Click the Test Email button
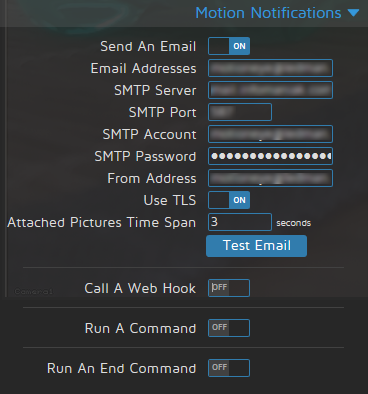368x394 pixels. click(256, 246)
